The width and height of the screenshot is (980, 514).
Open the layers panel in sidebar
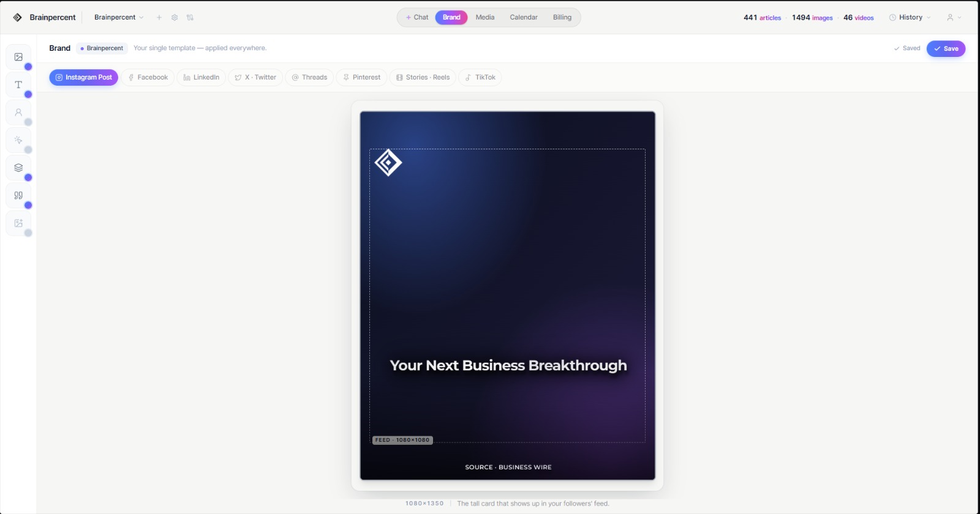[x=18, y=168]
